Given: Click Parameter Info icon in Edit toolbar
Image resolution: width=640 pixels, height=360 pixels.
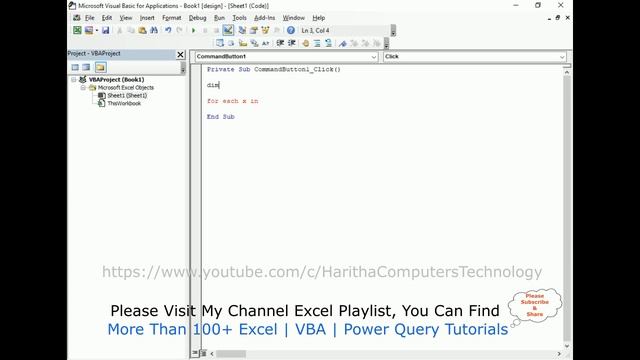Looking at the screenshot, I should pos(254,43).
